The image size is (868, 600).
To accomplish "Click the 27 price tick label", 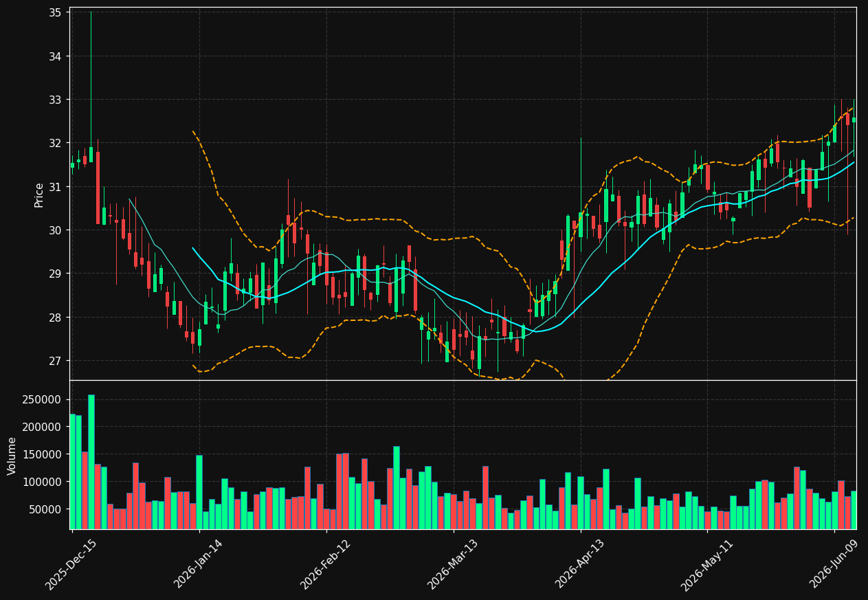I will coord(55,361).
